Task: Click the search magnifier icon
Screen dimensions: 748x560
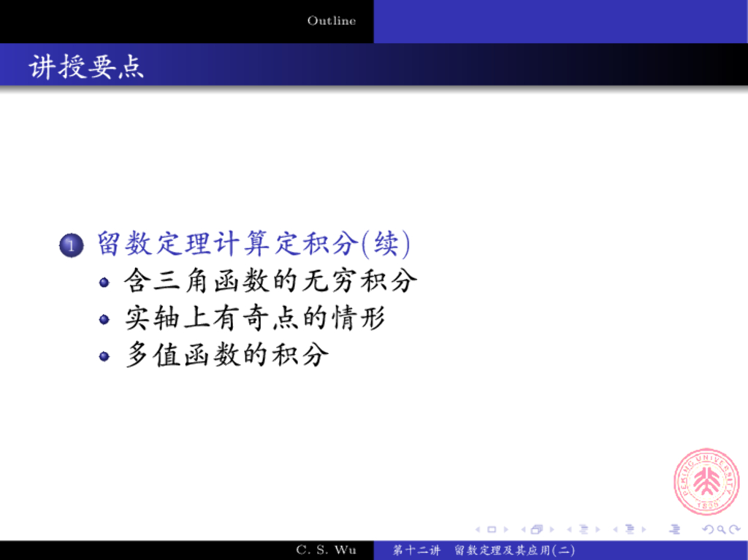Action: 721,529
